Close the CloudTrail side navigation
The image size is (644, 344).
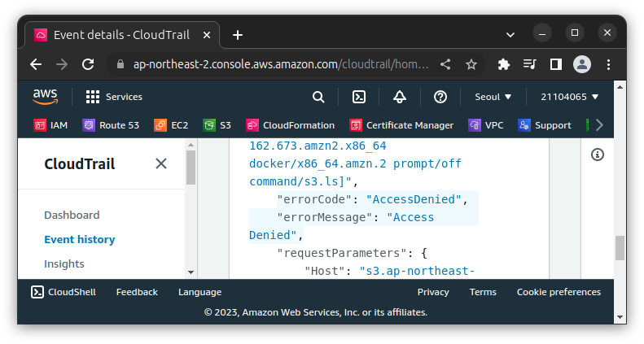161,163
